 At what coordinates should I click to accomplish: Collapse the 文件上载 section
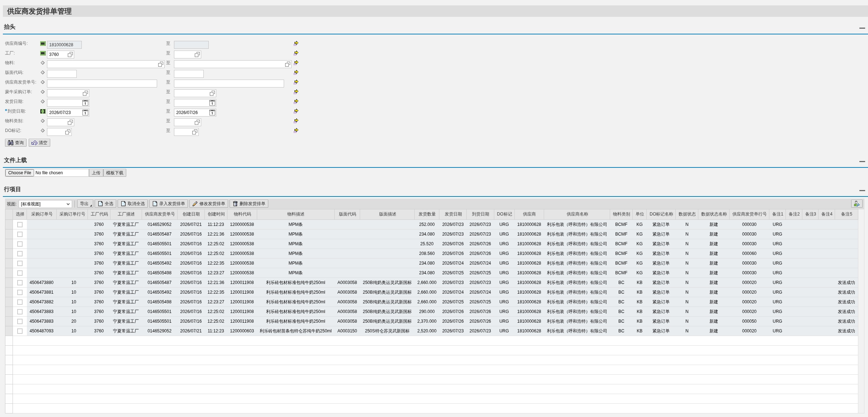point(862,161)
